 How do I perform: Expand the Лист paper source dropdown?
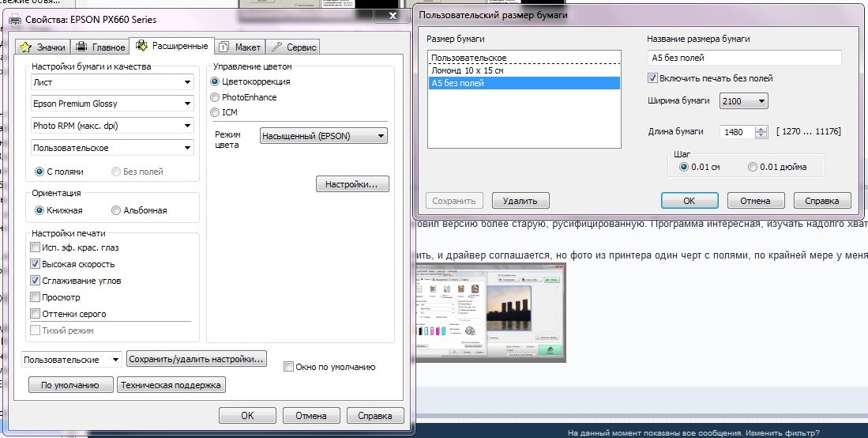click(112, 82)
